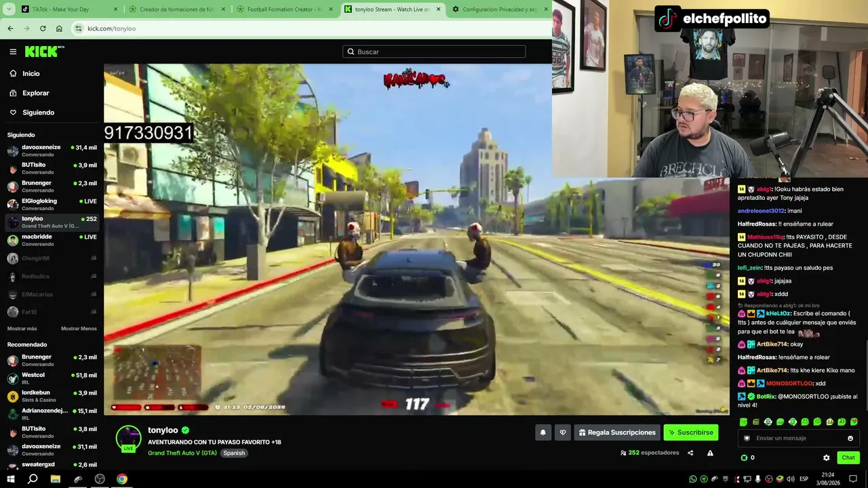The width and height of the screenshot is (868, 488).
Task: Open macbridde channel in the sidebar
Action: pos(52,240)
